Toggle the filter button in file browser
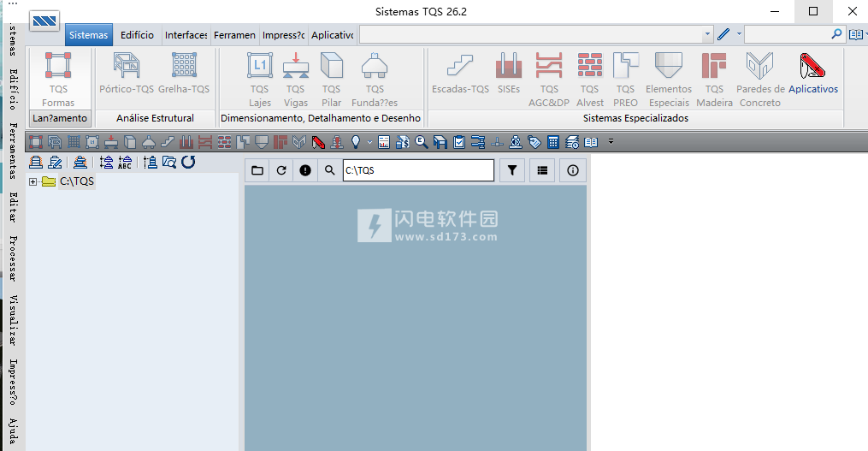868x451 pixels. 511,170
